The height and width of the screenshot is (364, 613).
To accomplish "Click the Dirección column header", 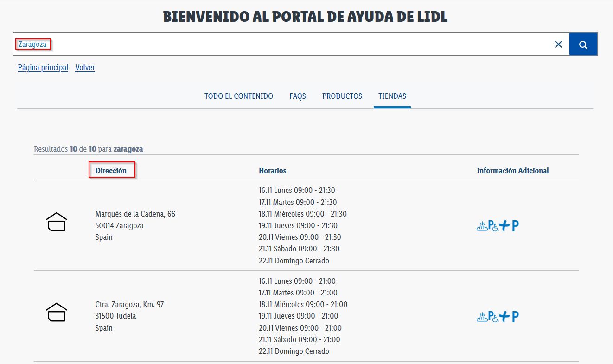I will (x=111, y=171).
